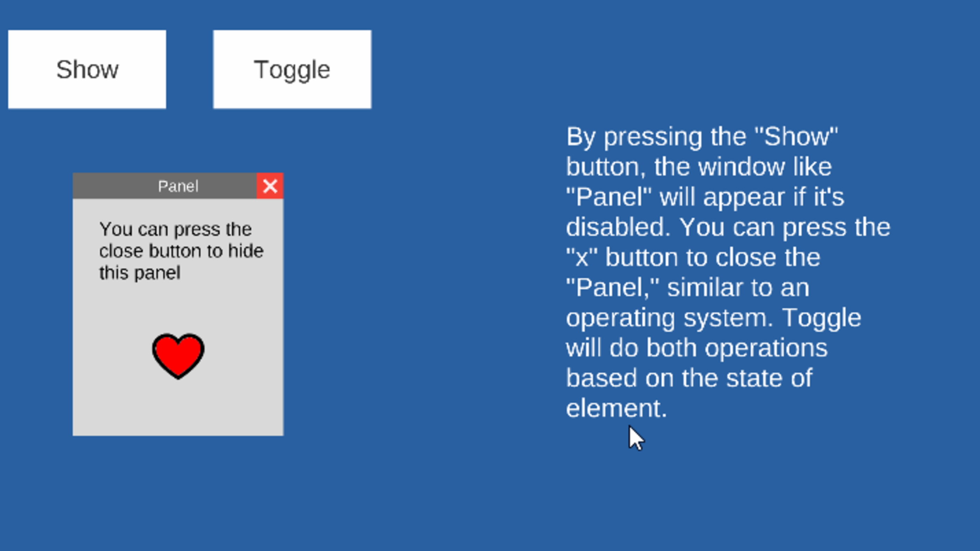Close the Panel with the red X
Image resolution: width=980 pixels, height=551 pixels.
click(x=270, y=186)
